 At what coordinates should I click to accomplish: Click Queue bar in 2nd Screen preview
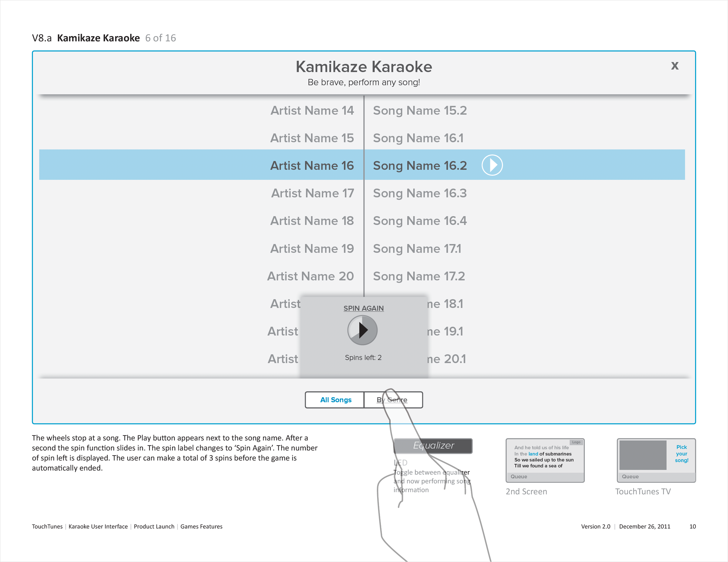point(545,477)
